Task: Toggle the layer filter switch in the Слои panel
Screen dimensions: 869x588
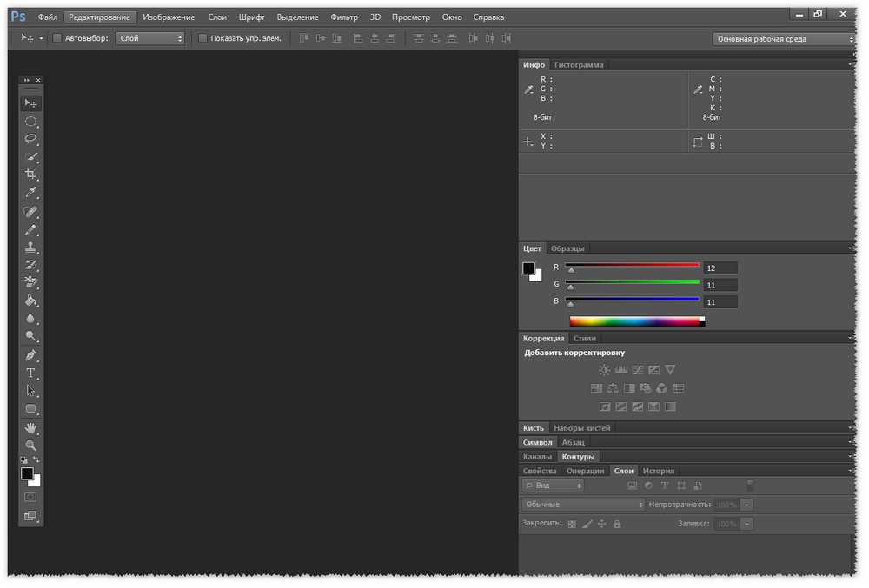Action: click(750, 486)
